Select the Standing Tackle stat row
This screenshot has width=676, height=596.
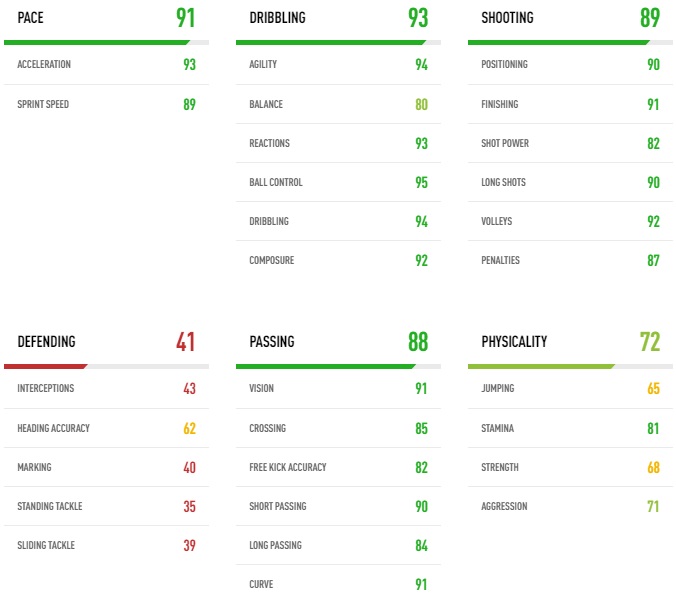click(x=106, y=507)
